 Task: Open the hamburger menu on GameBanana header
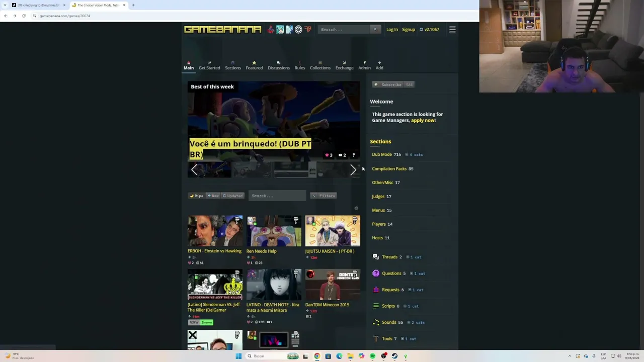point(452,30)
